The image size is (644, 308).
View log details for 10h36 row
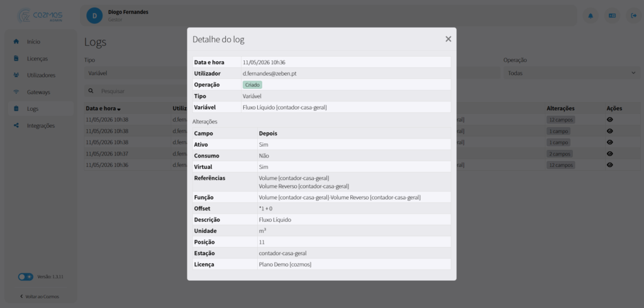(x=610, y=165)
